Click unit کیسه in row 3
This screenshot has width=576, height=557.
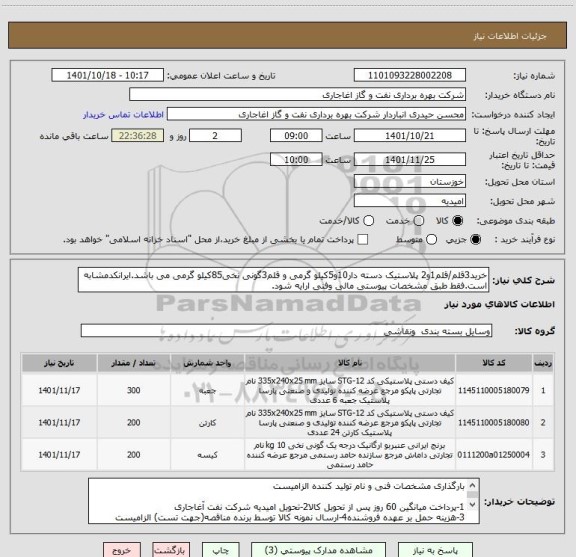click(x=208, y=455)
